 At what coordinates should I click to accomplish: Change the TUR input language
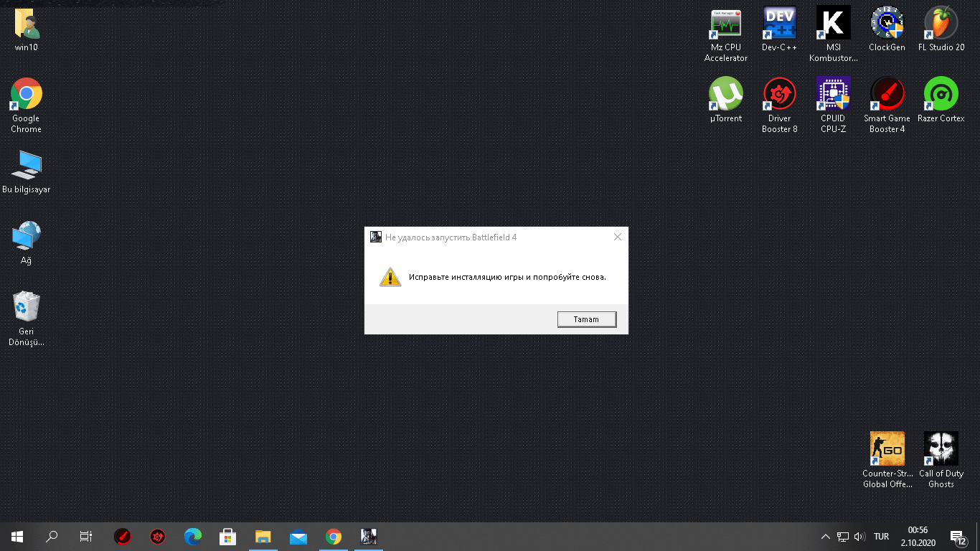pyautogui.click(x=882, y=537)
